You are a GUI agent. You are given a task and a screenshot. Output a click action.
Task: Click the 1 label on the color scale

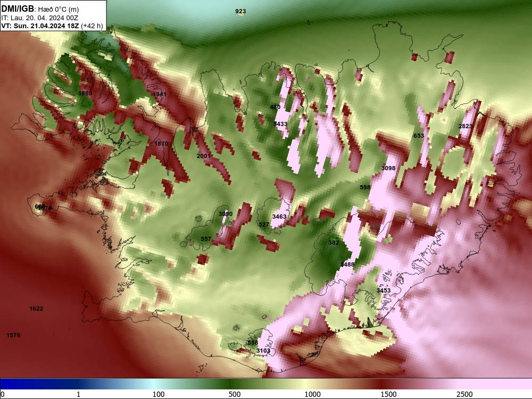pos(78,394)
